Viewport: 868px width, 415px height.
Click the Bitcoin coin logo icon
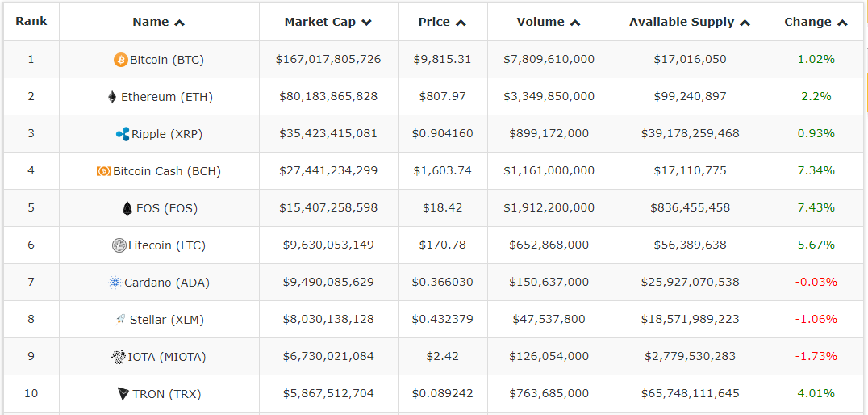[x=121, y=60]
